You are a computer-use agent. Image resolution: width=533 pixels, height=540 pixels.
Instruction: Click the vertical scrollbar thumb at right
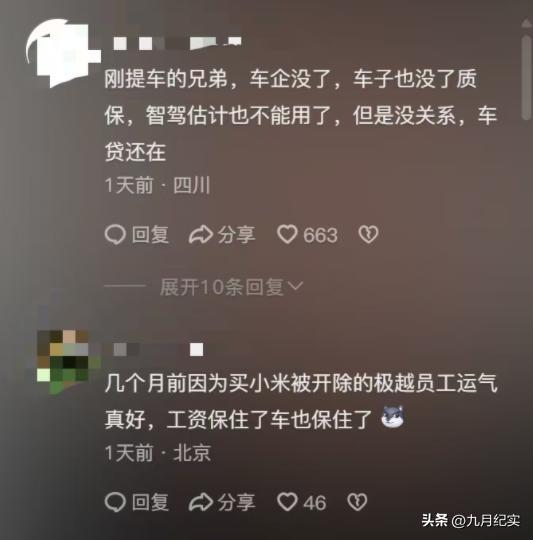coord(526,77)
